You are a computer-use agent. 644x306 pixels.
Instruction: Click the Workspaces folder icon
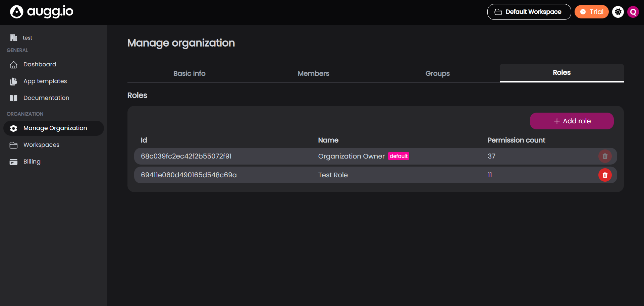pos(13,145)
